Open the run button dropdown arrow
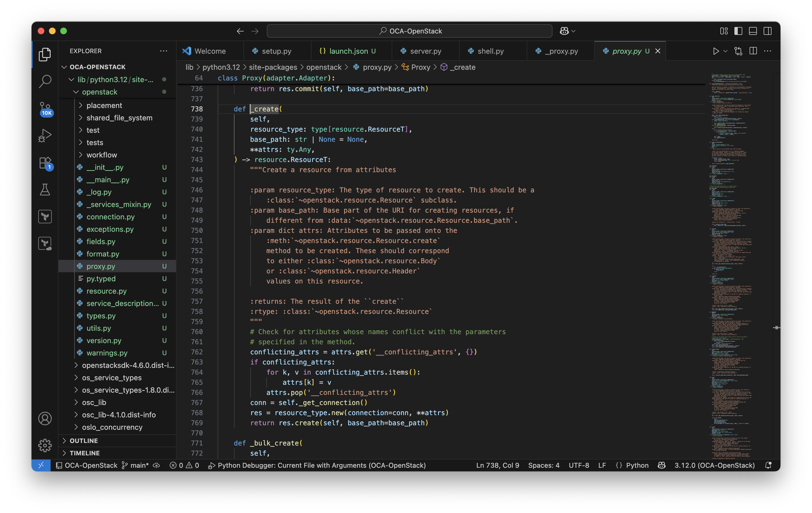This screenshot has width=812, height=513. pos(725,51)
